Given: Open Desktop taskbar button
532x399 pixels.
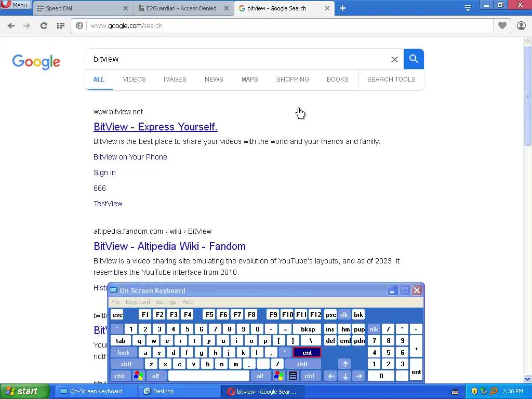Looking at the screenshot, I should (x=179, y=392).
